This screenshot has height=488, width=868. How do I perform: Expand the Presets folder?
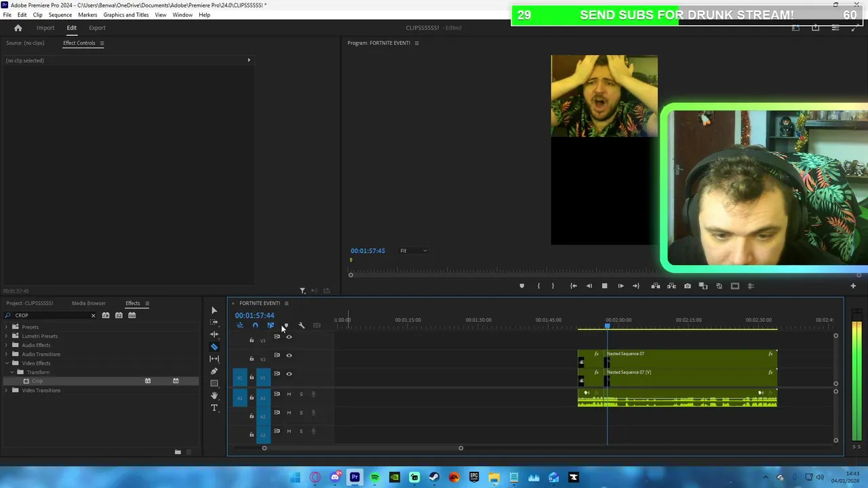coord(7,327)
